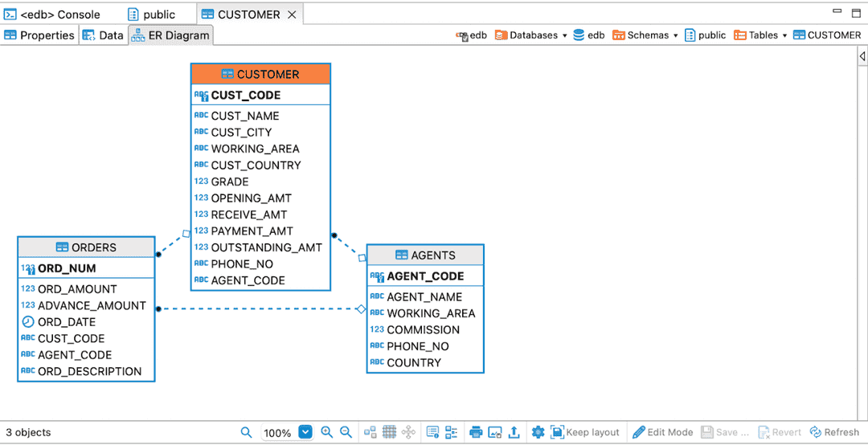Toggle Edit Mode for the diagram

662,432
